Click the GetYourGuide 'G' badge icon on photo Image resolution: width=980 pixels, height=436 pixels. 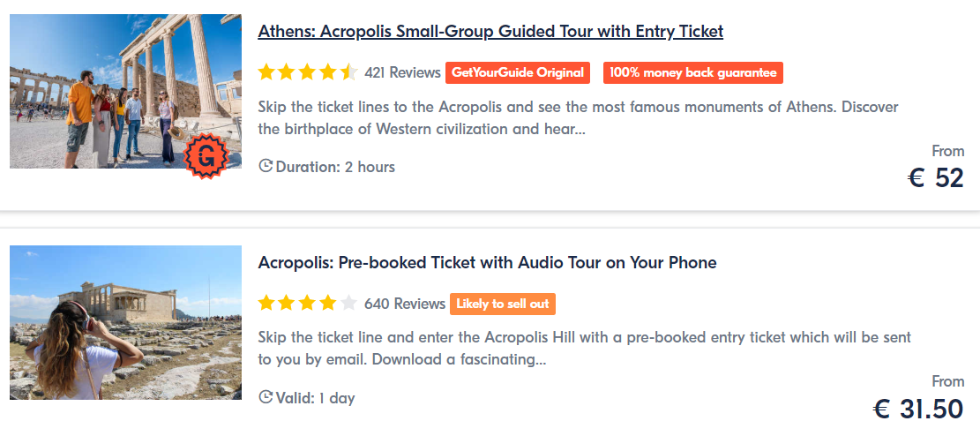[206, 156]
